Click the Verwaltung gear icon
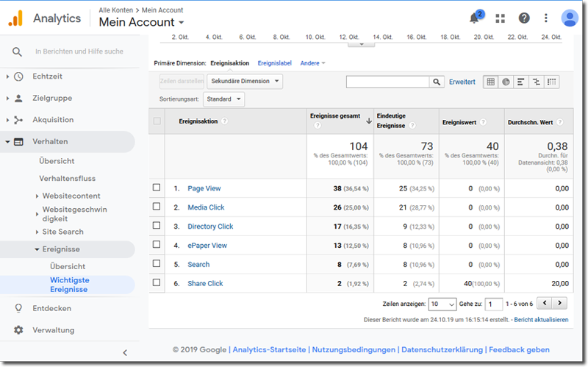 pyautogui.click(x=18, y=329)
